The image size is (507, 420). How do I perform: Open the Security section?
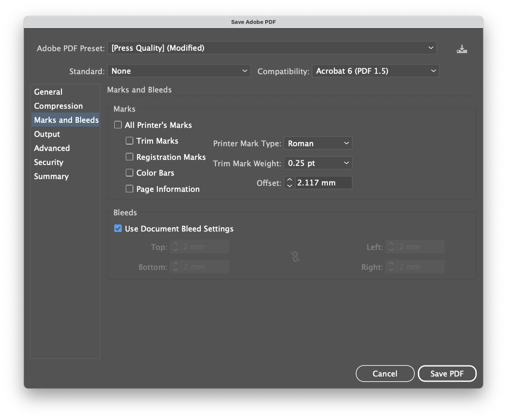click(65, 162)
